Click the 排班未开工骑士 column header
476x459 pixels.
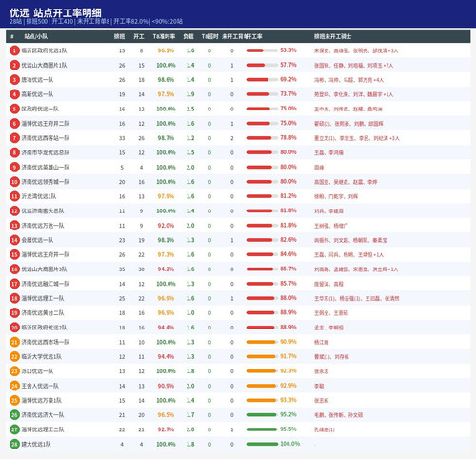(332, 36)
